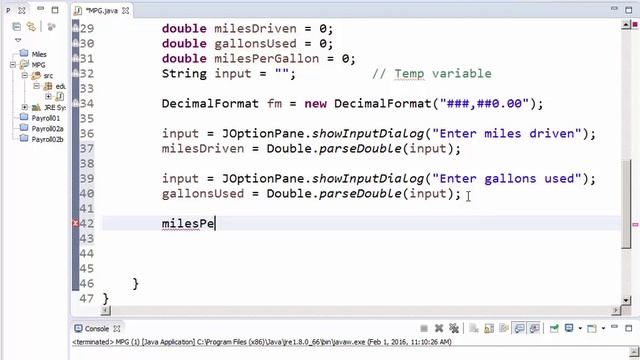Select the Package Explorer P tab

pyautogui.click(x=8, y=10)
